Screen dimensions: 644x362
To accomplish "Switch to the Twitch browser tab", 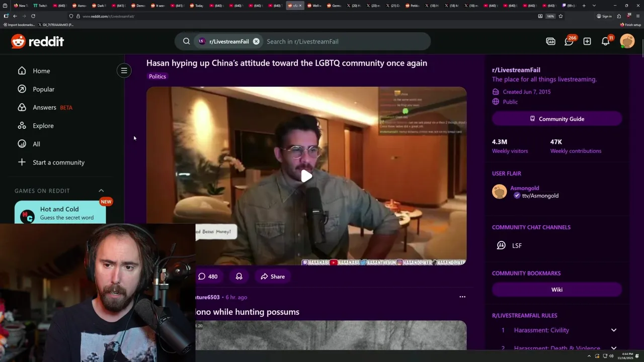I will [x=40, y=6].
